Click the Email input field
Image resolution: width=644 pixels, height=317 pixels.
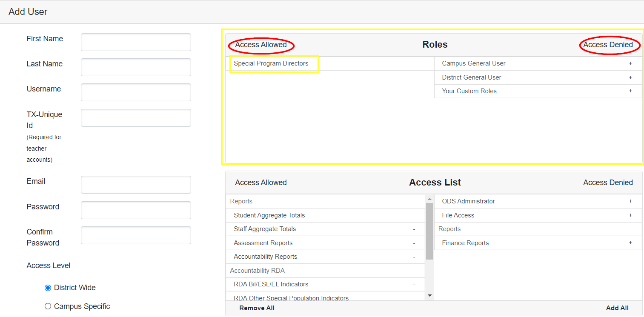(135, 184)
